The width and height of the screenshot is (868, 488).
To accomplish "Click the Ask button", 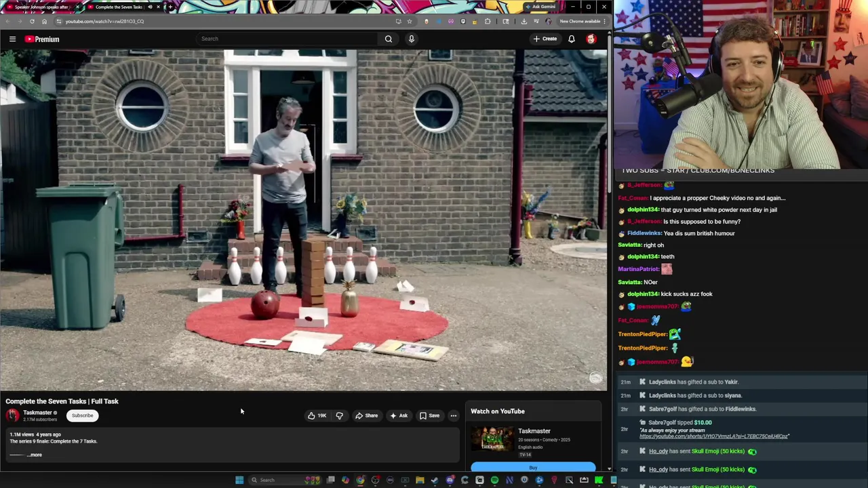I will pos(398,415).
